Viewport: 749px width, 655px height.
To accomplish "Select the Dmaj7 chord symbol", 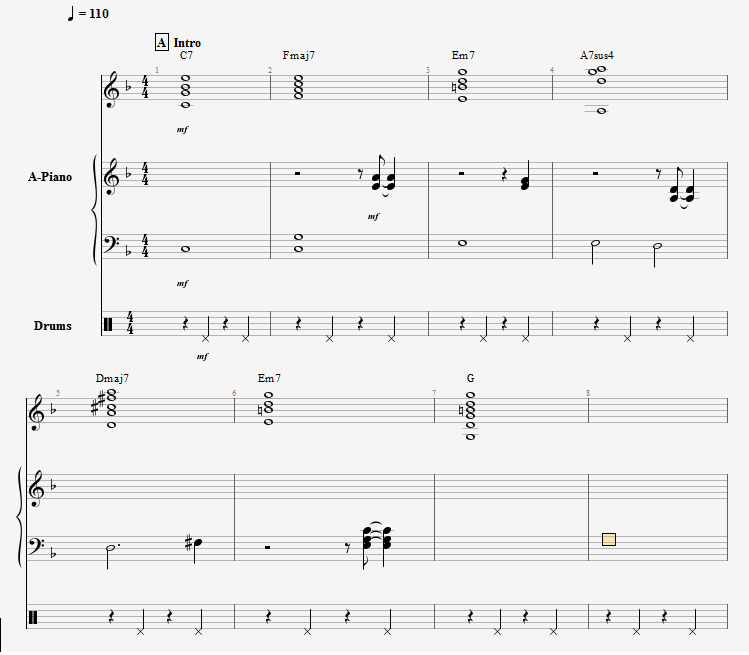I will click(112, 378).
